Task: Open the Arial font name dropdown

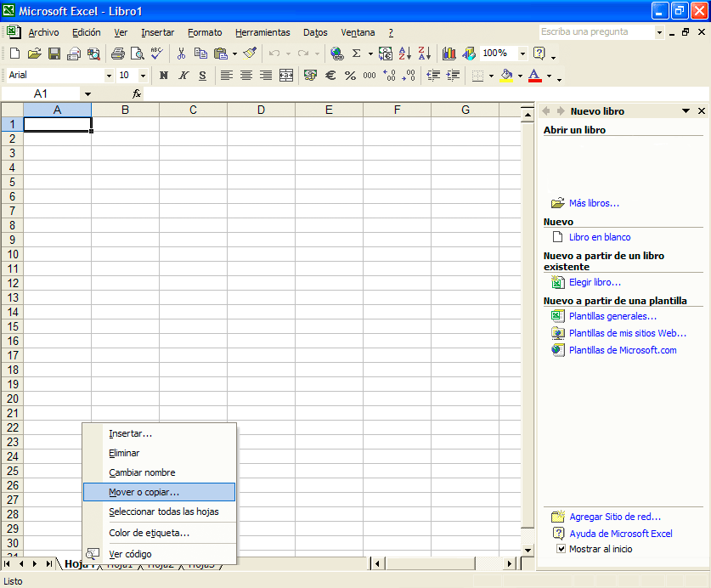Action: pyautogui.click(x=109, y=76)
